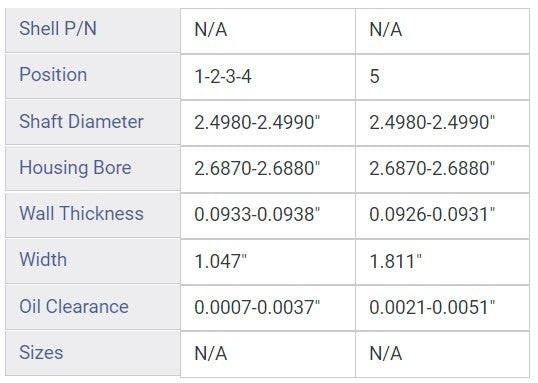Select the Housing Bore label cell
Viewport: 538px width, 383px height.
pyautogui.click(x=93, y=168)
